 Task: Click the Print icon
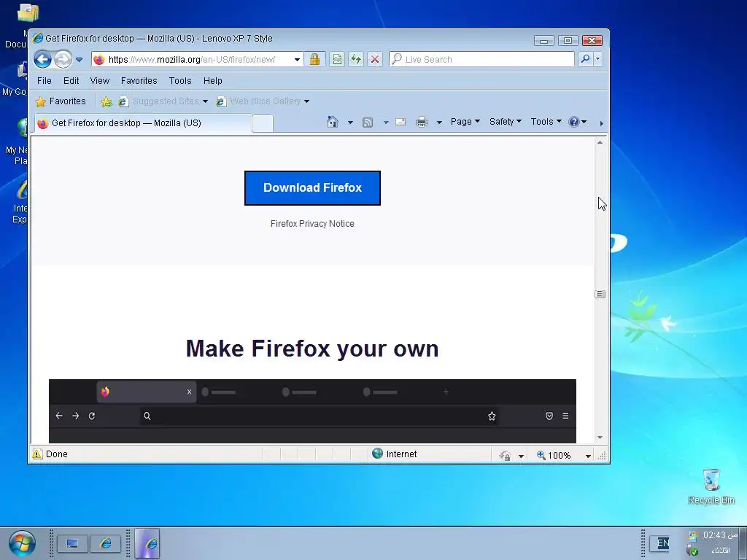click(422, 122)
